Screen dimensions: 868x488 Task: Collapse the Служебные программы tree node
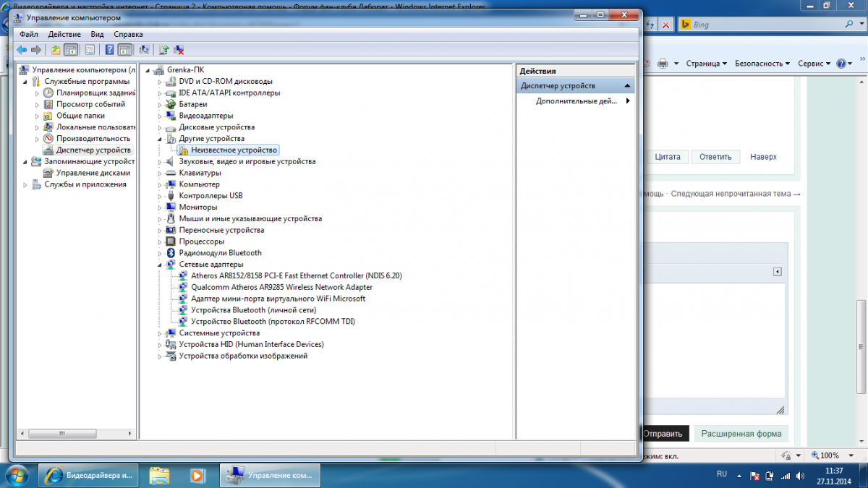pyautogui.click(x=25, y=81)
